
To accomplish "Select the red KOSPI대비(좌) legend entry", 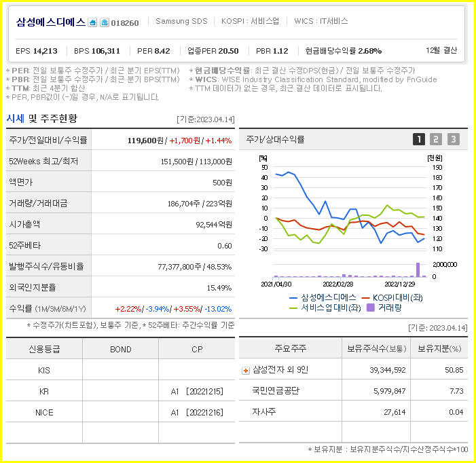I will [x=392, y=297].
